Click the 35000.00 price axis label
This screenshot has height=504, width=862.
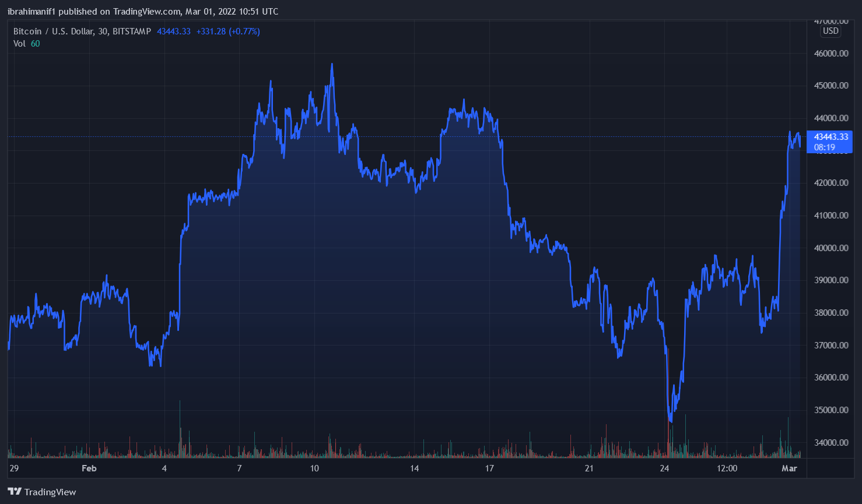[831, 410]
